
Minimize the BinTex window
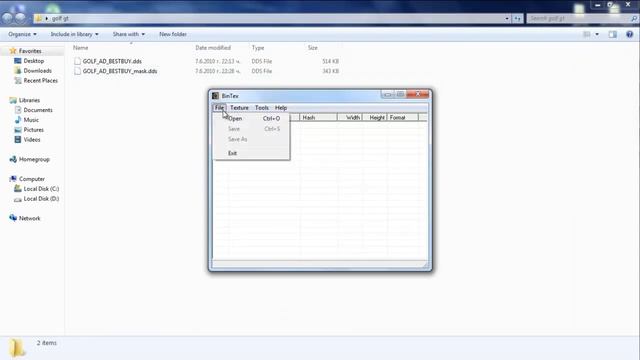[x=387, y=94]
